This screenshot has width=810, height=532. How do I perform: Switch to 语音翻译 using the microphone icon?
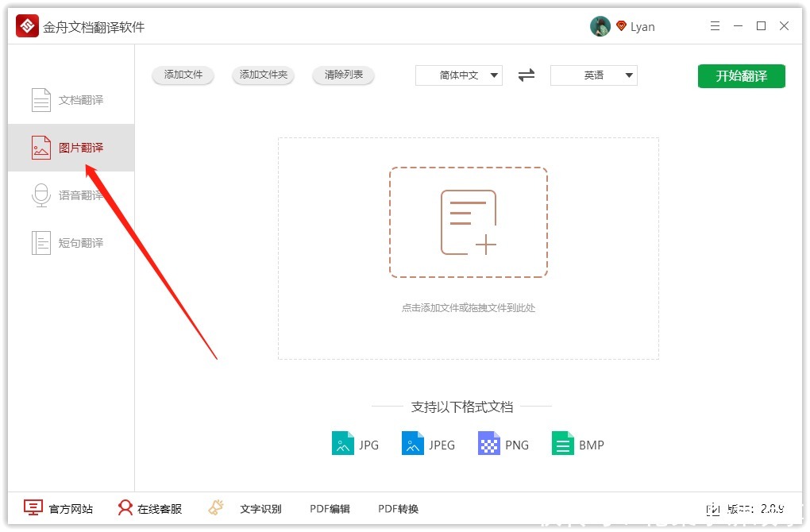[41, 195]
